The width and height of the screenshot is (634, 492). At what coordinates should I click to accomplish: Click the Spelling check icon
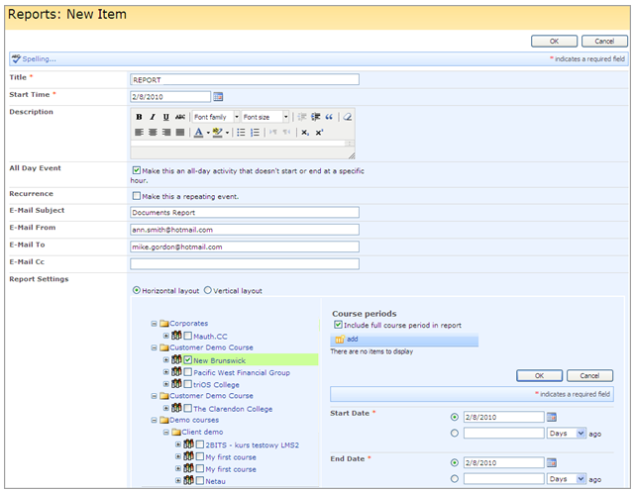[16, 59]
